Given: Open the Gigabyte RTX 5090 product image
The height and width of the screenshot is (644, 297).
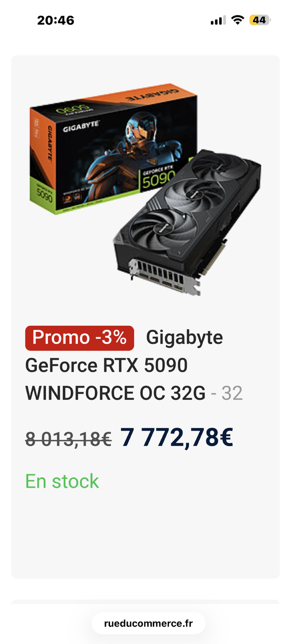Looking at the screenshot, I should tap(145, 189).
